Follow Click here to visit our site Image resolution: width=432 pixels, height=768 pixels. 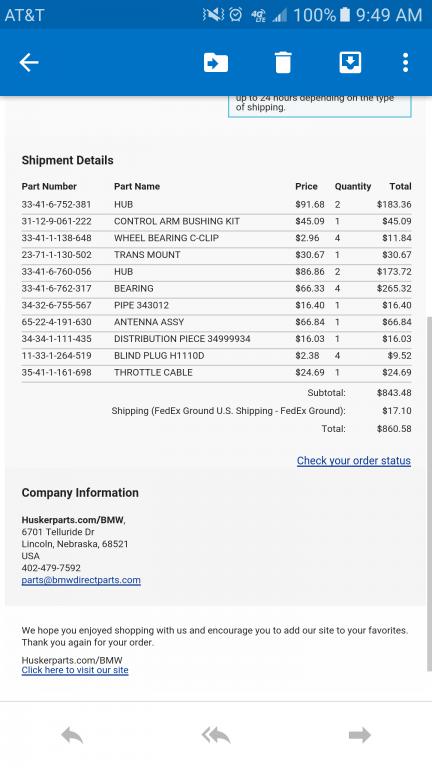[x=75, y=670]
